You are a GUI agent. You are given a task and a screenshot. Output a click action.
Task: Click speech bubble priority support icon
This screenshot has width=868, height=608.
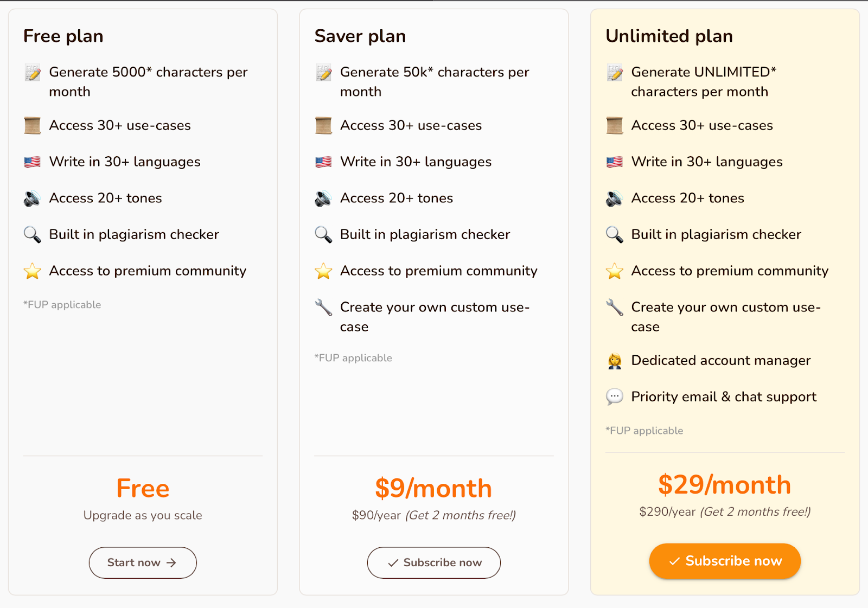(615, 397)
